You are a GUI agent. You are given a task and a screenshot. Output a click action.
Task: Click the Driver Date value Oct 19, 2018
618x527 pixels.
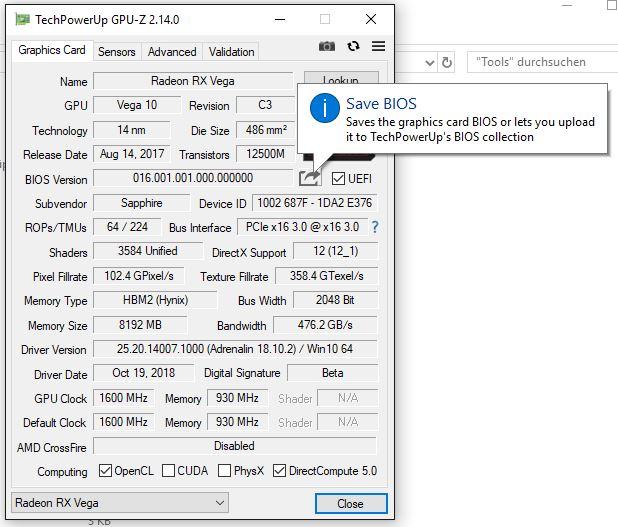tap(143, 373)
